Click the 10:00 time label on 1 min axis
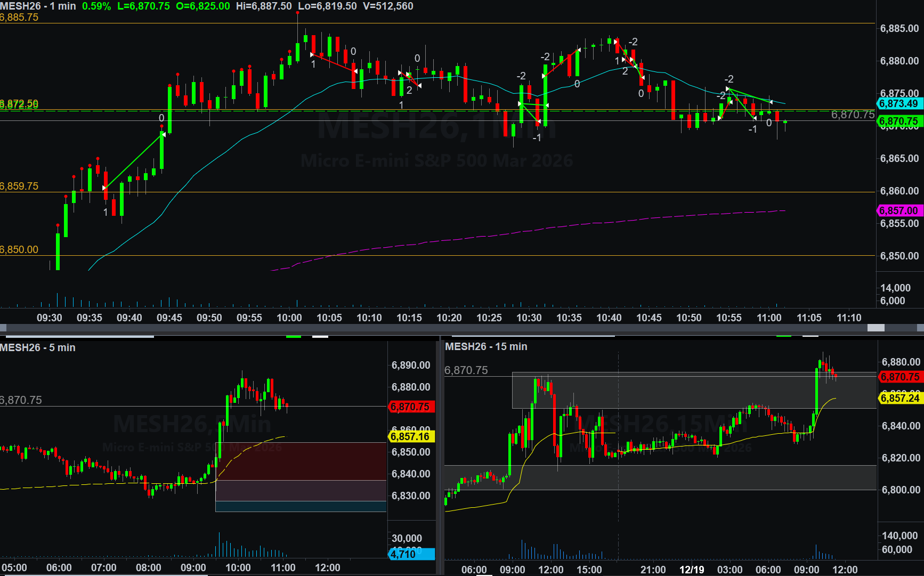Image resolution: width=924 pixels, height=576 pixels. click(x=289, y=318)
